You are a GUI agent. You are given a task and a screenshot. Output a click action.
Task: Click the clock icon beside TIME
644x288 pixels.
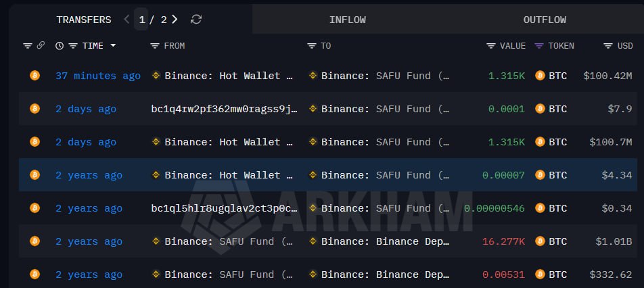click(x=60, y=46)
